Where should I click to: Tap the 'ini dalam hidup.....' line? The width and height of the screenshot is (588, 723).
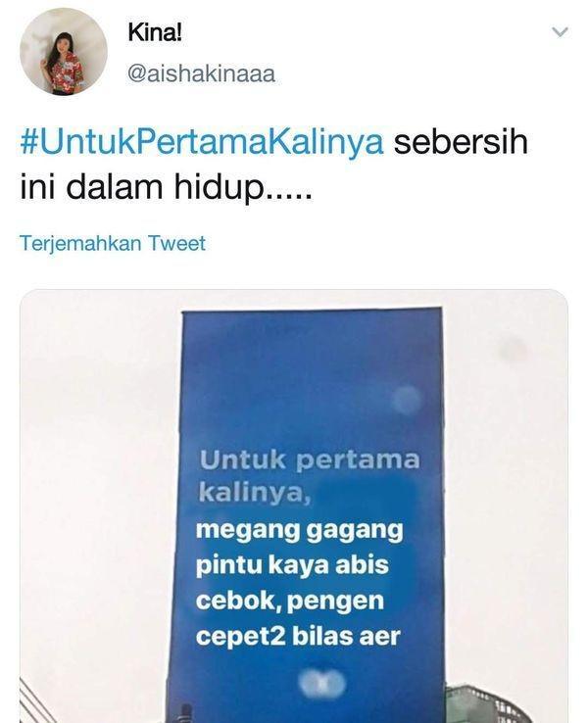tap(166, 188)
